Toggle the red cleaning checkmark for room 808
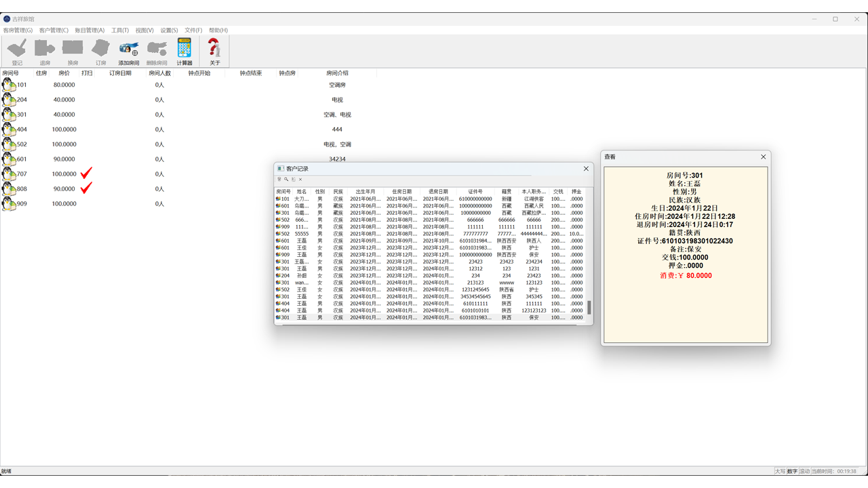This screenshot has height=488, width=868. 86,188
